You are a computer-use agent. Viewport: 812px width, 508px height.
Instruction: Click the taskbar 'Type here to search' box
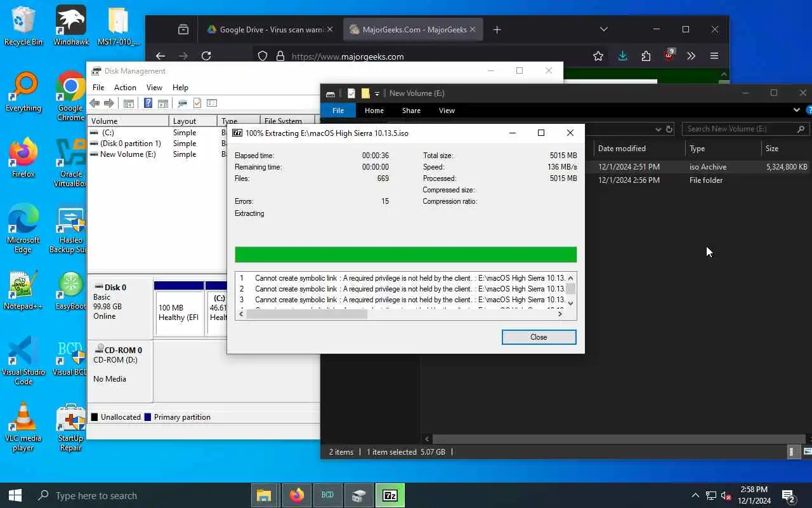tap(138, 495)
